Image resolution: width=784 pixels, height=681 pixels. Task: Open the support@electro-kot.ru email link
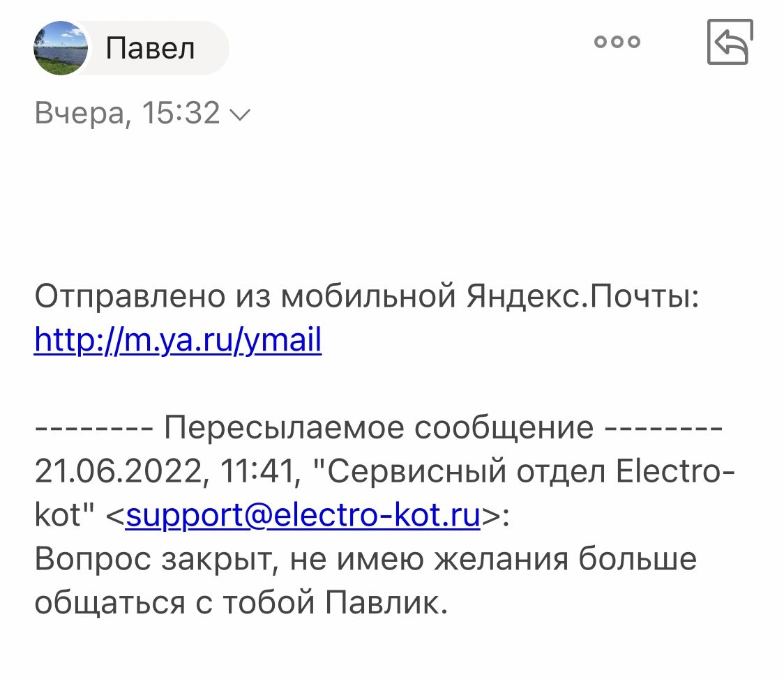(x=303, y=515)
